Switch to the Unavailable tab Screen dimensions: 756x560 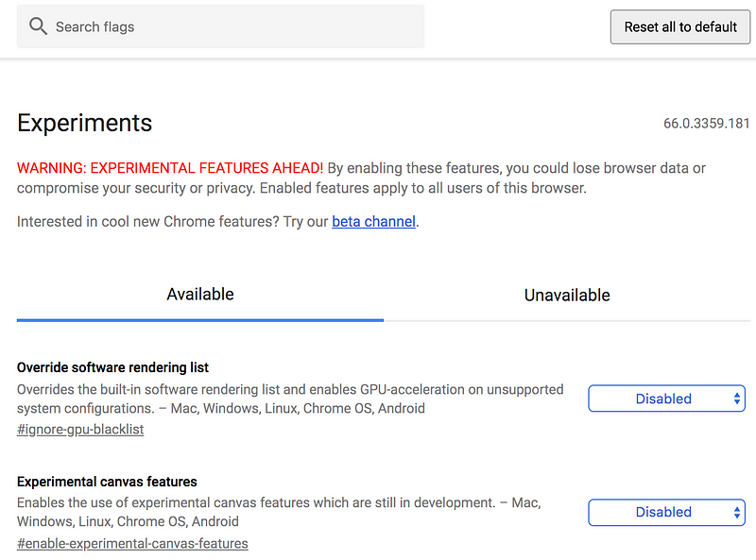(567, 295)
